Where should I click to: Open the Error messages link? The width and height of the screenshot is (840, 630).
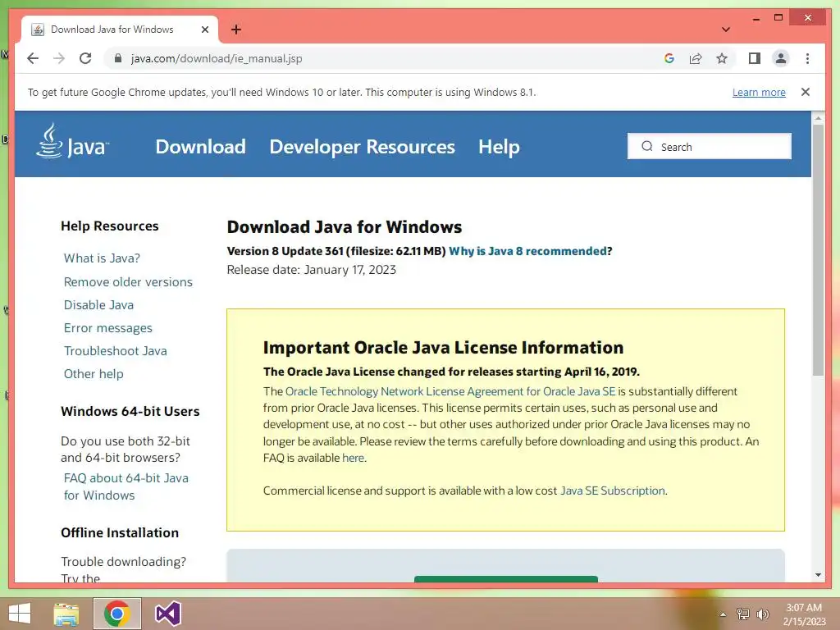tap(107, 328)
